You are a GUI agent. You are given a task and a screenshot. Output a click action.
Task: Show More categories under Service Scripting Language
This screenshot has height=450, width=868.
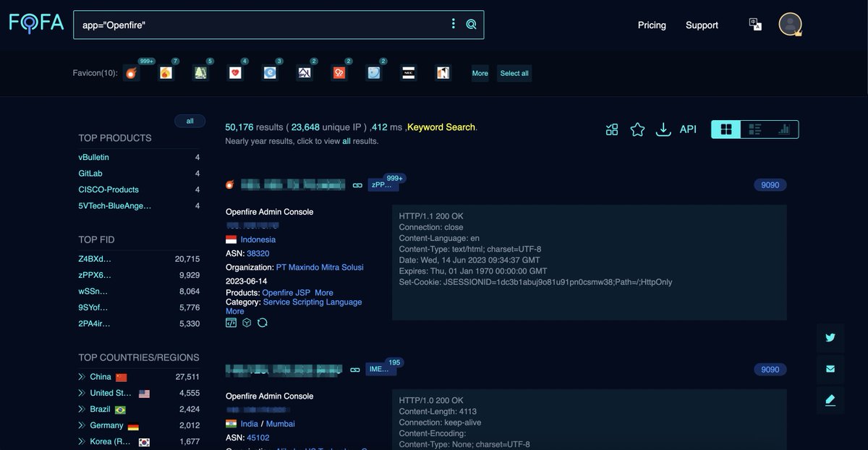coord(235,311)
